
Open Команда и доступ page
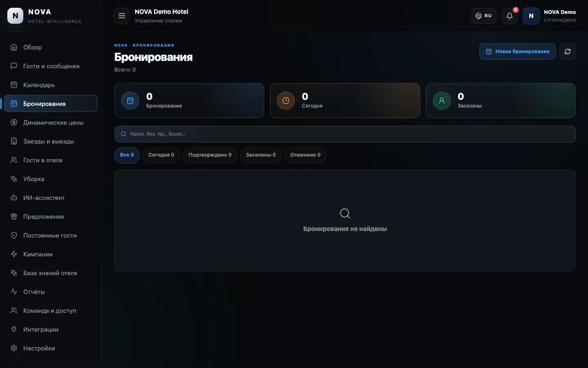[51, 310]
